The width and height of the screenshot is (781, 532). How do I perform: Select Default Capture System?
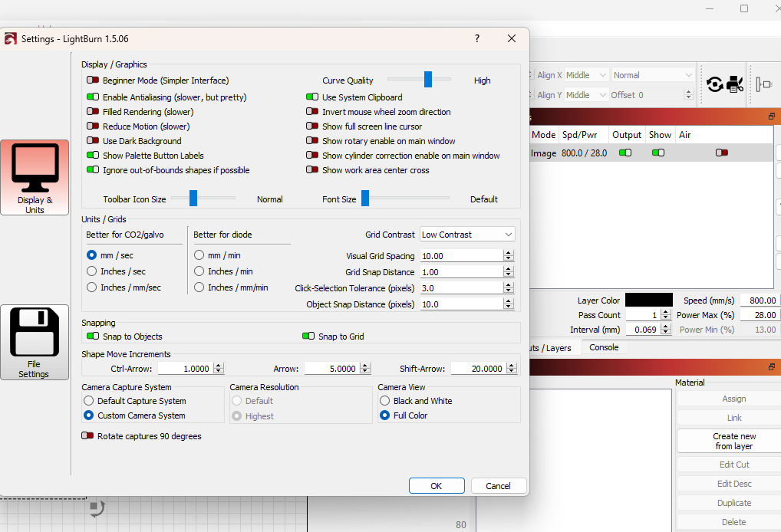[x=89, y=401]
